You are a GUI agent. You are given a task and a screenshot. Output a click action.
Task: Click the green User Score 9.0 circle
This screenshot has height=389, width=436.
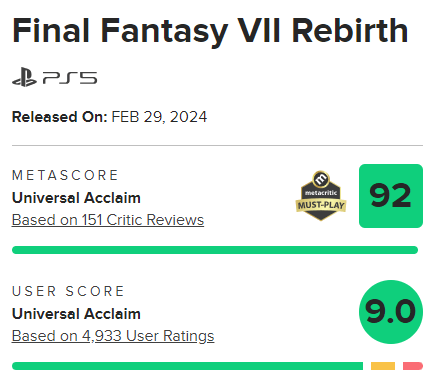pyautogui.click(x=391, y=312)
